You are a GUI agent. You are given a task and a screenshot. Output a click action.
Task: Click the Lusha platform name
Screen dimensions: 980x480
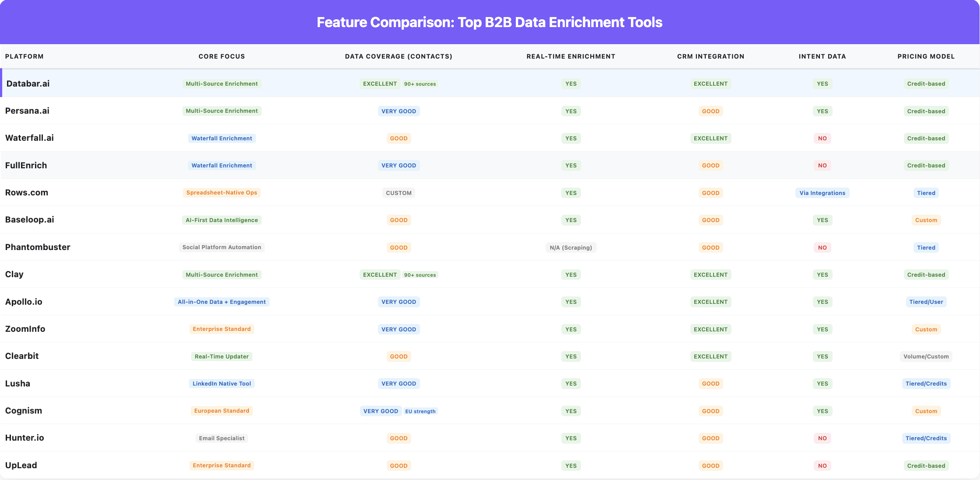click(x=17, y=383)
